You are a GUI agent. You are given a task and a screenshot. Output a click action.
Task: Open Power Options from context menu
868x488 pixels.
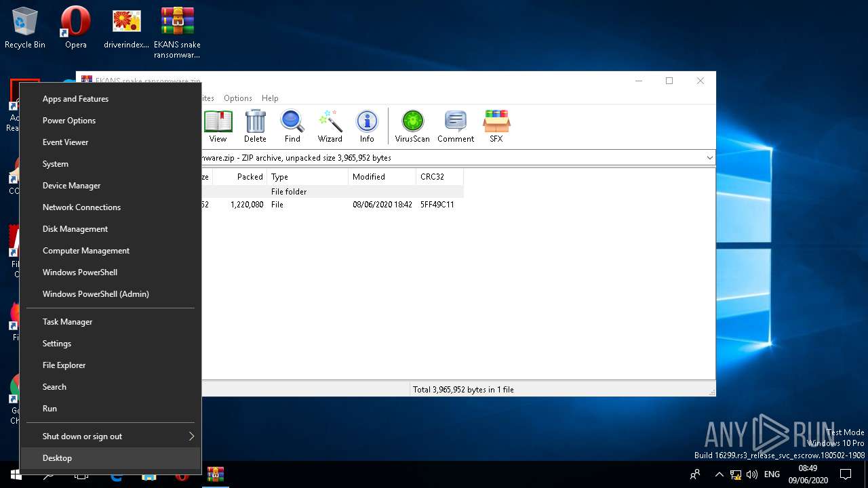click(111, 121)
